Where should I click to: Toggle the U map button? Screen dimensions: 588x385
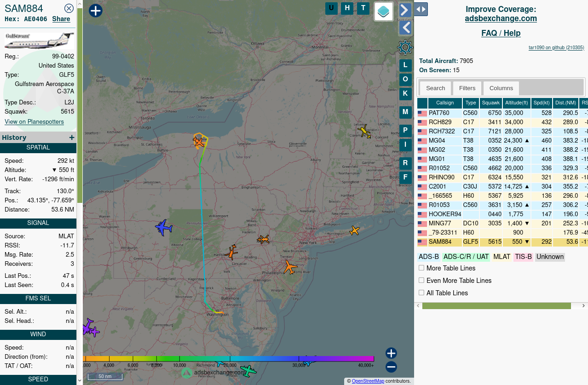pyautogui.click(x=331, y=8)
